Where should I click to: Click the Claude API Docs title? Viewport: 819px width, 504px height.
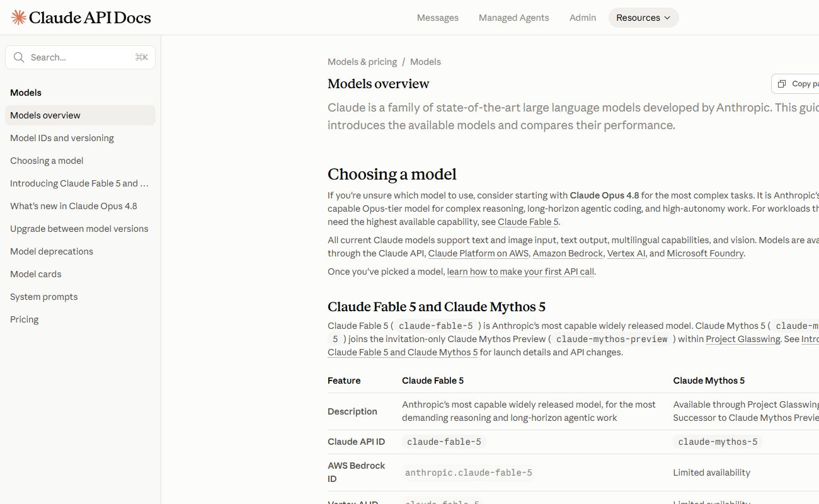point(90,18)
